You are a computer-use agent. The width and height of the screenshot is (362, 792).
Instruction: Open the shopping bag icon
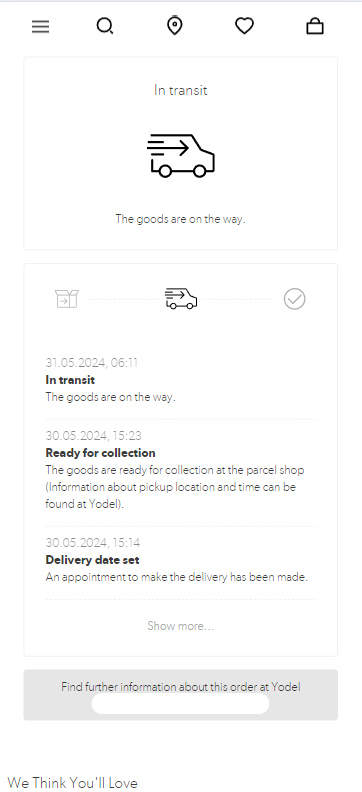[x=315, y=26]
